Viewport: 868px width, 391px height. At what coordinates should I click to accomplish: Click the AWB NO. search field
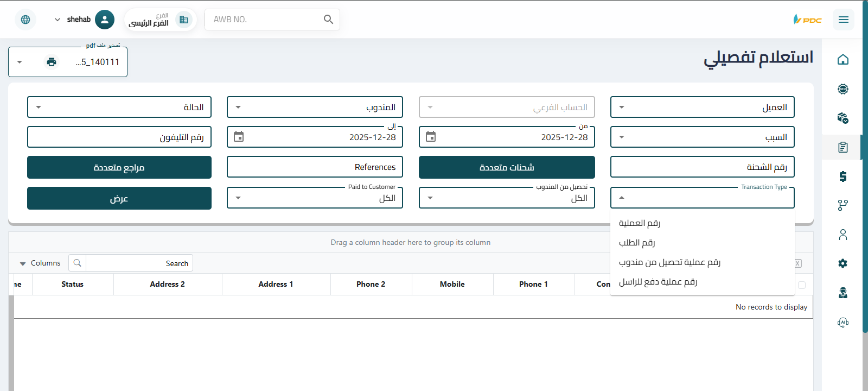(266, 20)
